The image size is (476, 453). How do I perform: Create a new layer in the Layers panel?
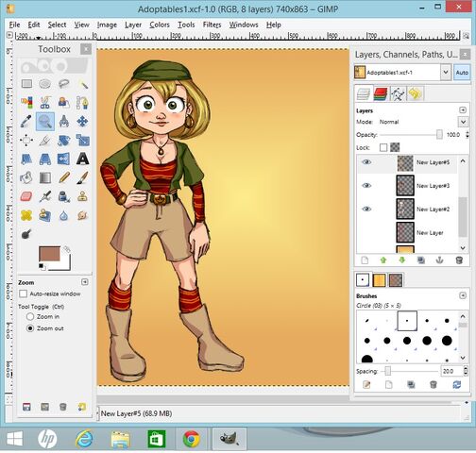[365, 260]
